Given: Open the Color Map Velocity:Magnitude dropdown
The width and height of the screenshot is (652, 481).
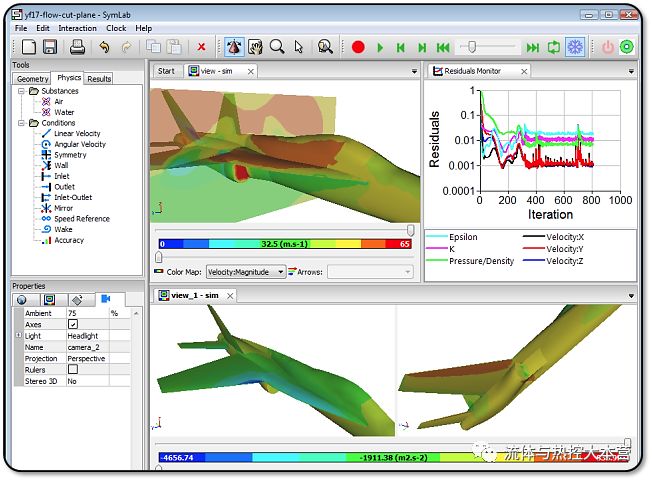Looking at the screenshot, I should [x=243, y=271].
